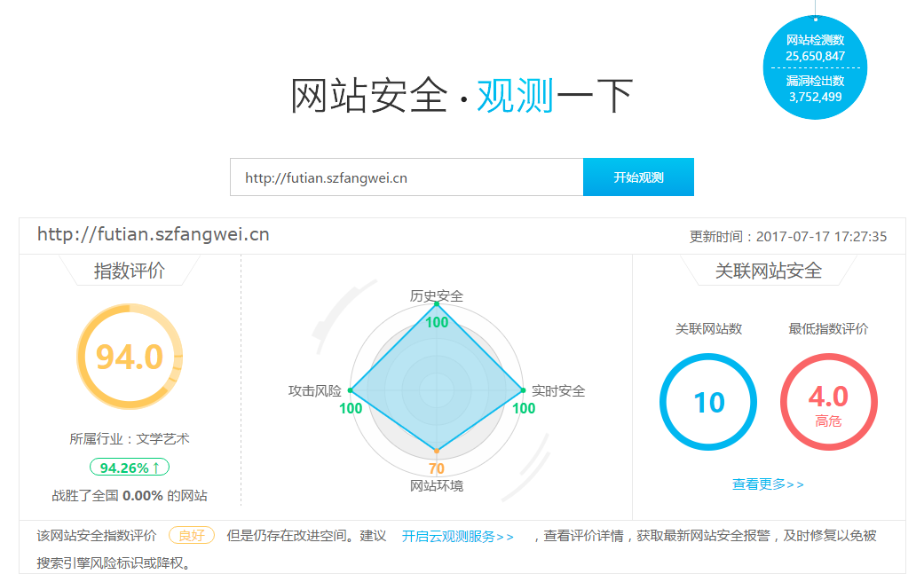Expand the 指数评价 panel header
Viewport: 924px width, 582px height.
pyautogui.click(x=130, y=269)
